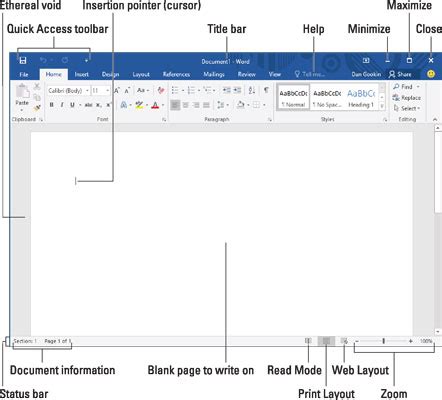The width and height of the screenshot is (442, 400).
Task: Click the Read Mode icon in status bar
Action: tap(308, 341)
